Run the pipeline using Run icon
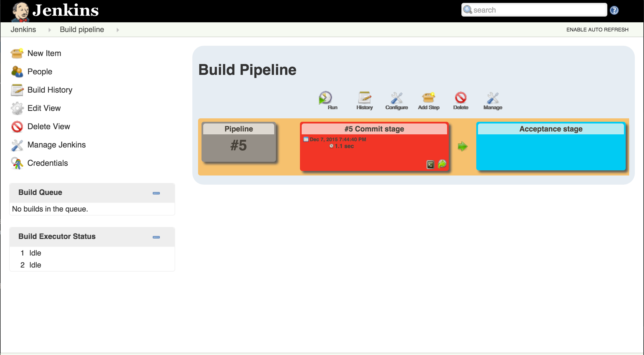Screen dimensions: 644x355 [x=325, y=98]
